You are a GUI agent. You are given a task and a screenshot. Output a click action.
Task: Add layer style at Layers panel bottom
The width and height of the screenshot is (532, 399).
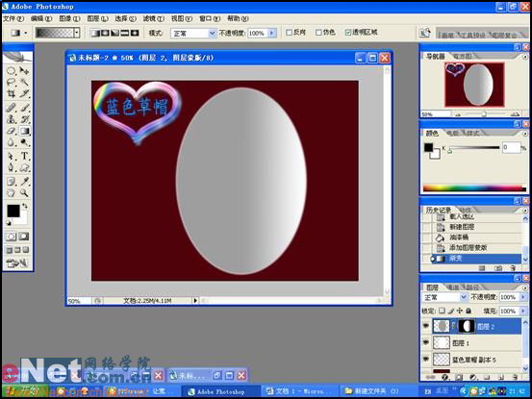click(445, 377)
